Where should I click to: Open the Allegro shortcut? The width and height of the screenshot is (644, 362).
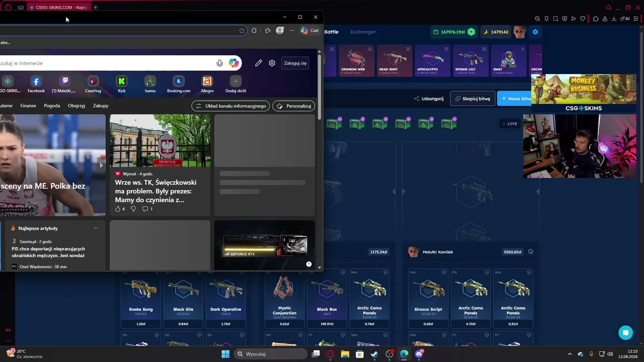[207, 84]
